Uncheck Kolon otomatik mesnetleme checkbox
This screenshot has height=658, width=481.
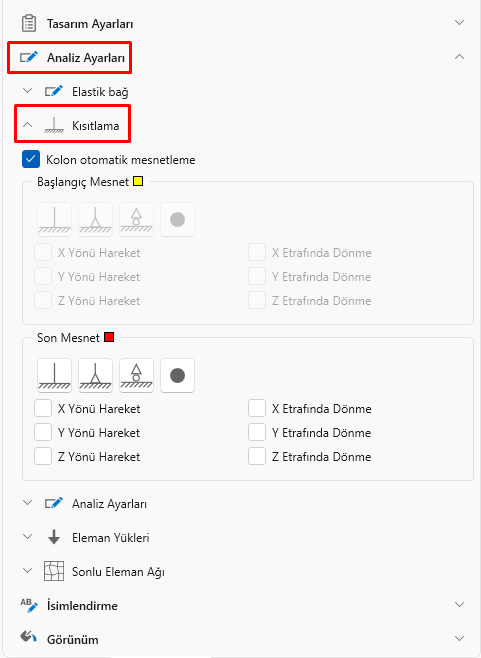31,159
